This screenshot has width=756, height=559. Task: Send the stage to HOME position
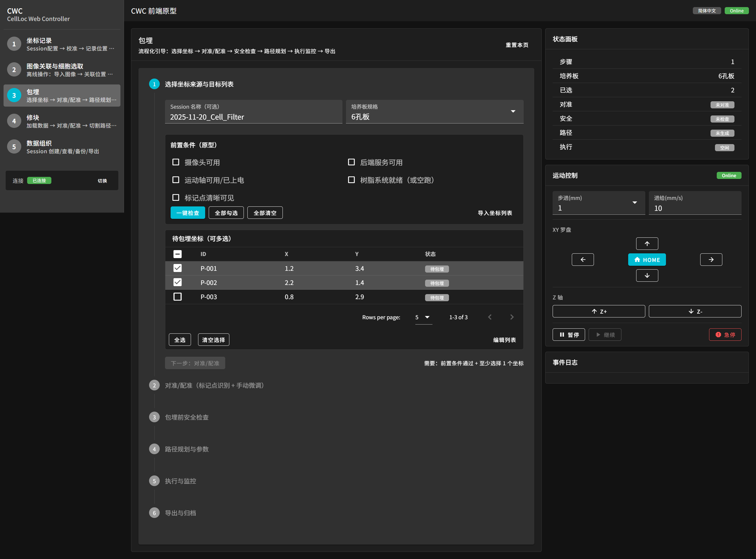coord(647,260)
